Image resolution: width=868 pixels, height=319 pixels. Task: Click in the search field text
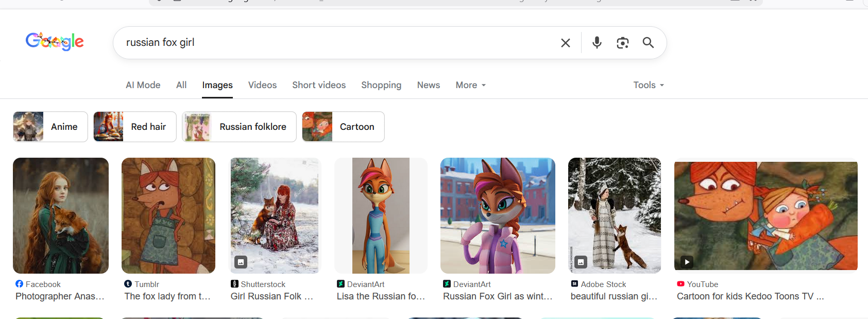pos(160,43)
